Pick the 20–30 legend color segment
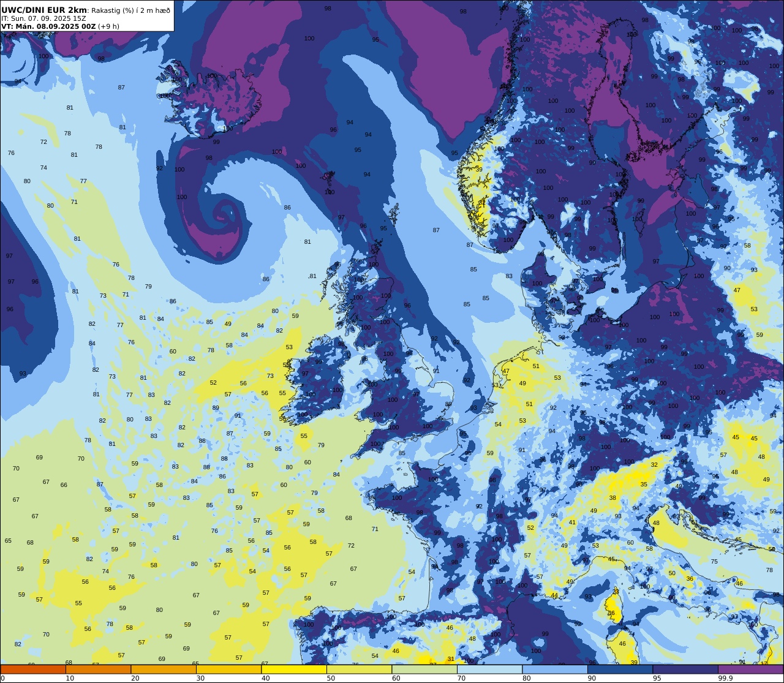784x683 pixels. [x=164, y=670]
